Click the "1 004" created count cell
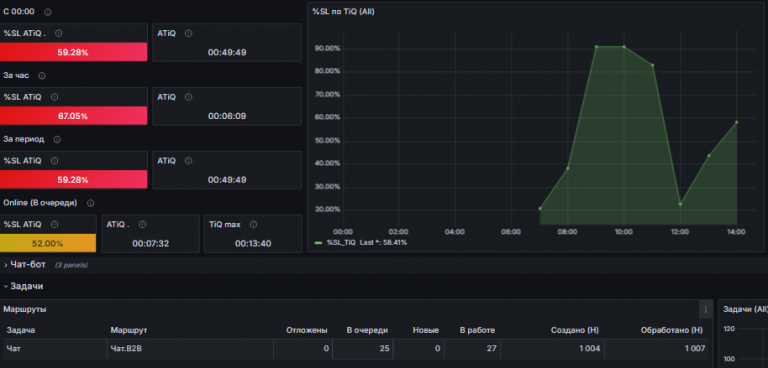Screen dimensions: 768x368 552,348
